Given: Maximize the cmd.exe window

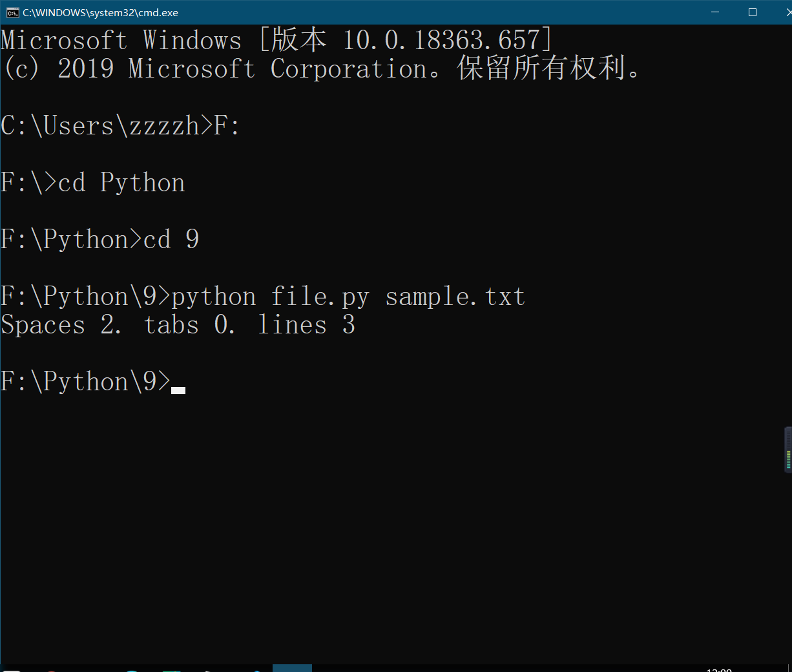Looking at the screenshot, I should coord(753,12).
